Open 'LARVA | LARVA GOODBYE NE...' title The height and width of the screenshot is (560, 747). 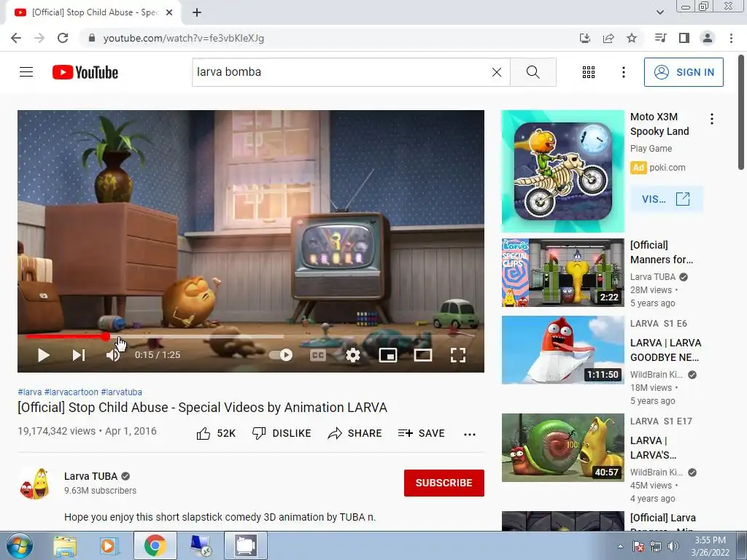pyautogui.click(x=665, y=350)
